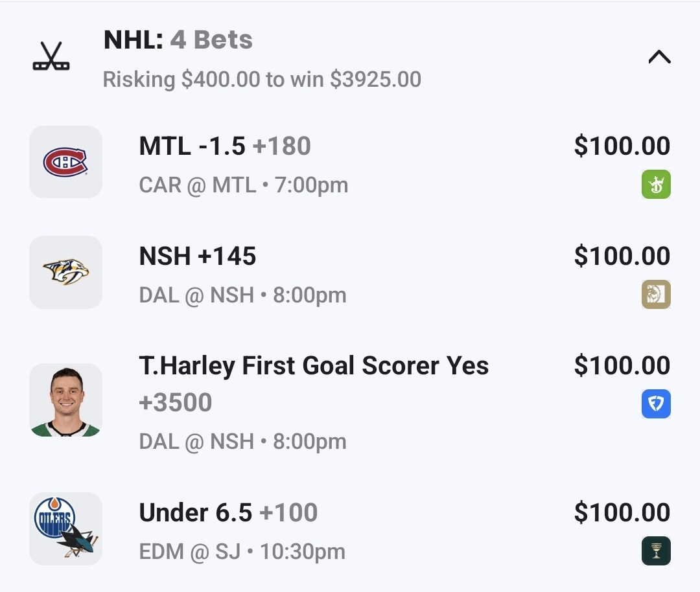This screenshot has height=592, width=700.
Task: Click the hockey sticks NHL icon
Action: (51, 57)
